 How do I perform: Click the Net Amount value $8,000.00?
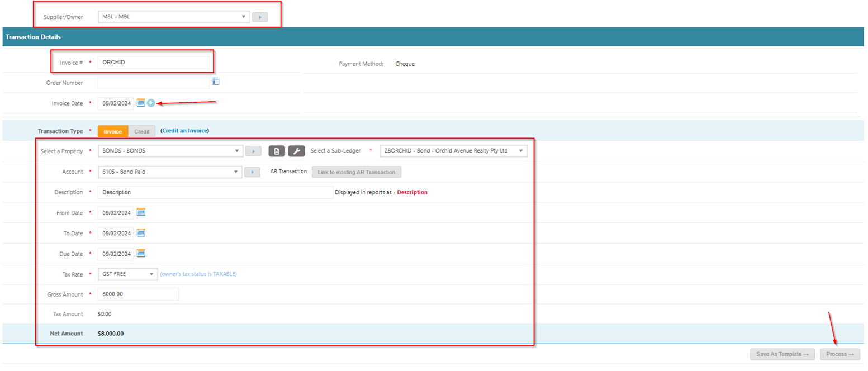(111, 334)
